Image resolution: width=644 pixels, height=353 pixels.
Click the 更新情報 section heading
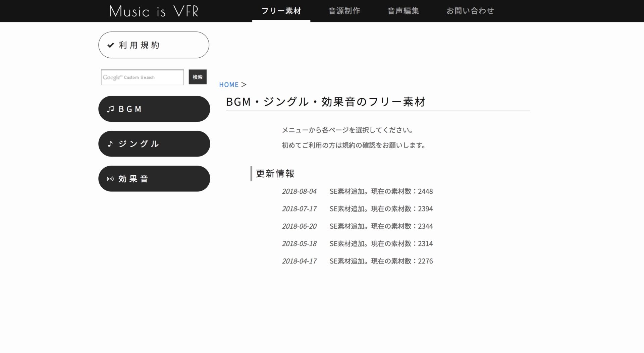tap(275, 174)
